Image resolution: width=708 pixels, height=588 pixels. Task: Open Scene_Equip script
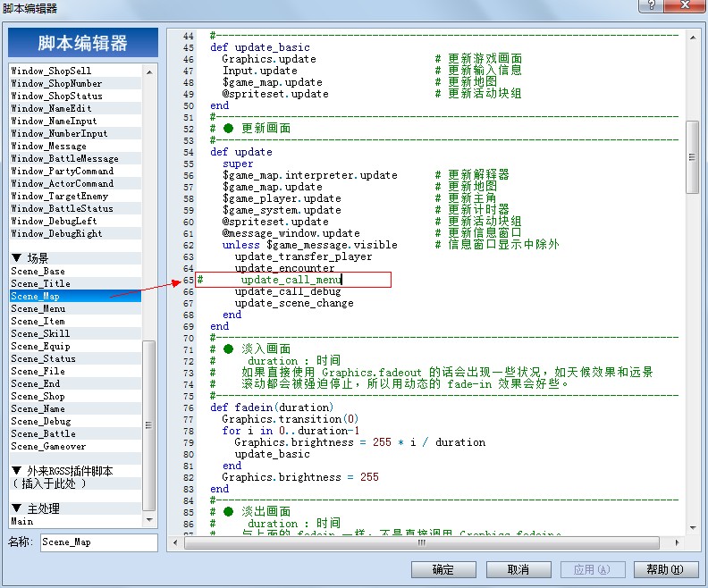click(x=75, y=346)
